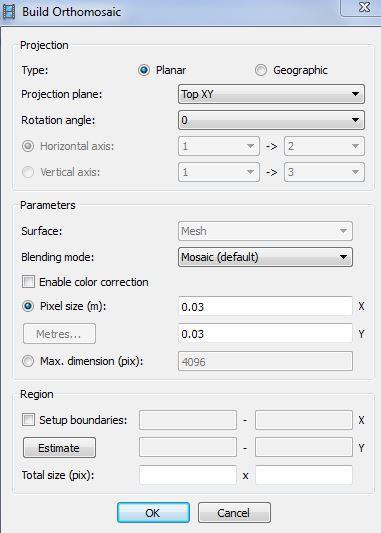Screen dimensions: 381x533
Task: Expand the Blending mode dropdown
Action: 265,257
